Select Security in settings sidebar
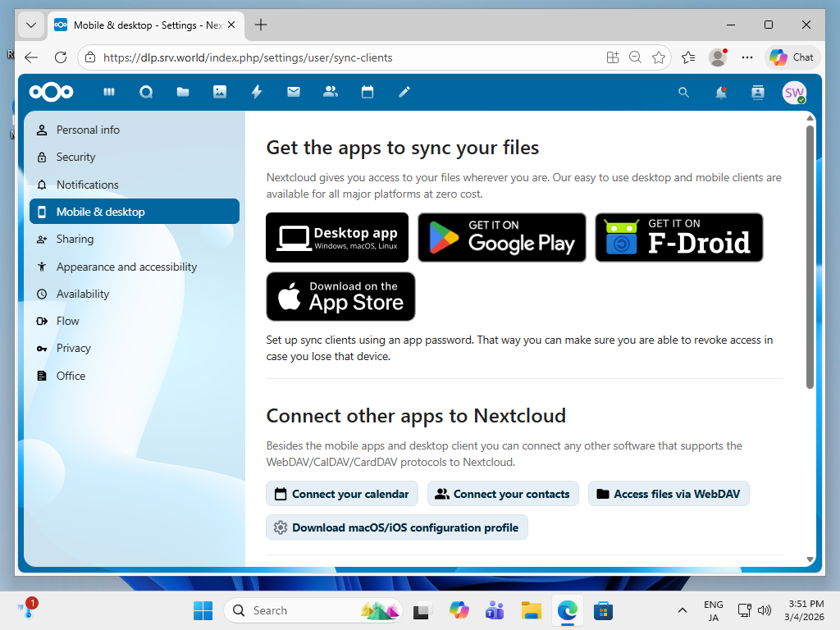The height and width of the screenshot is (630, 840). pos(135,157)
